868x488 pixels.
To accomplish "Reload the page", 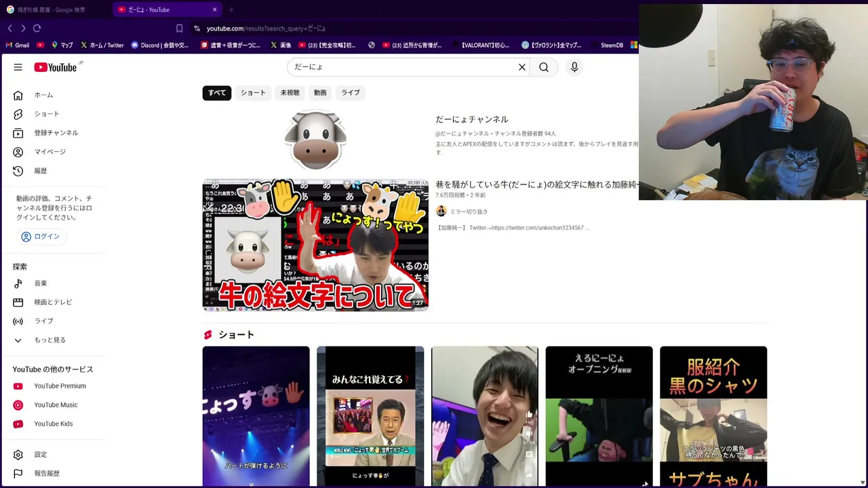I will click(37, 28).
